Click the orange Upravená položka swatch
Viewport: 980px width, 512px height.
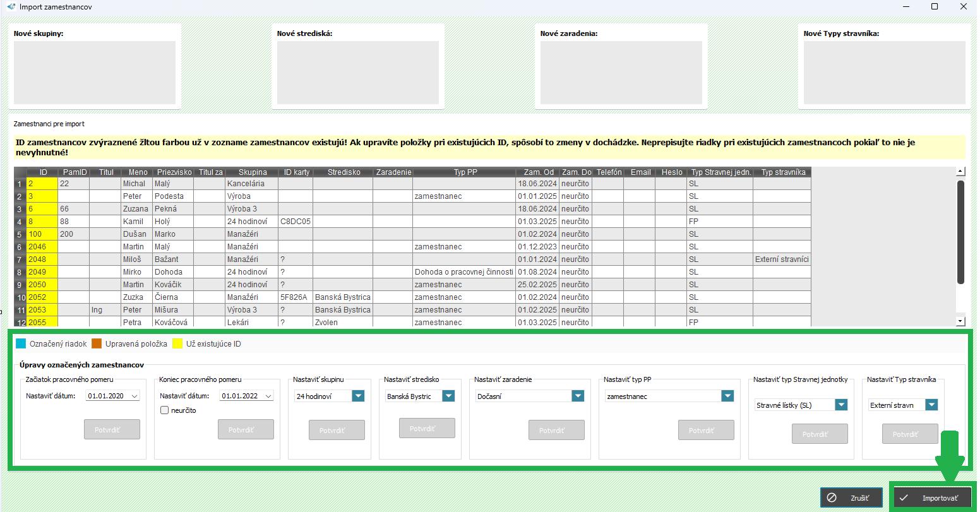[97, 344]
